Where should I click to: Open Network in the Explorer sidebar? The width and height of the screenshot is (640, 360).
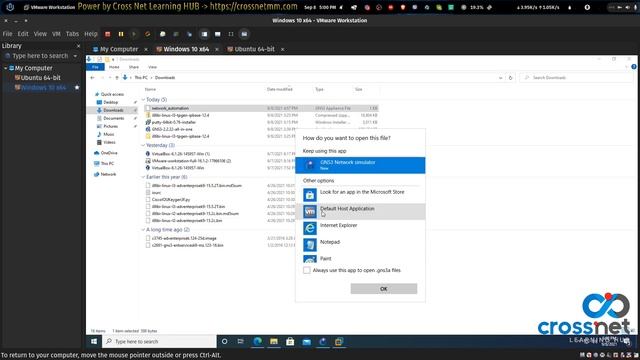[x=108, y=174]
